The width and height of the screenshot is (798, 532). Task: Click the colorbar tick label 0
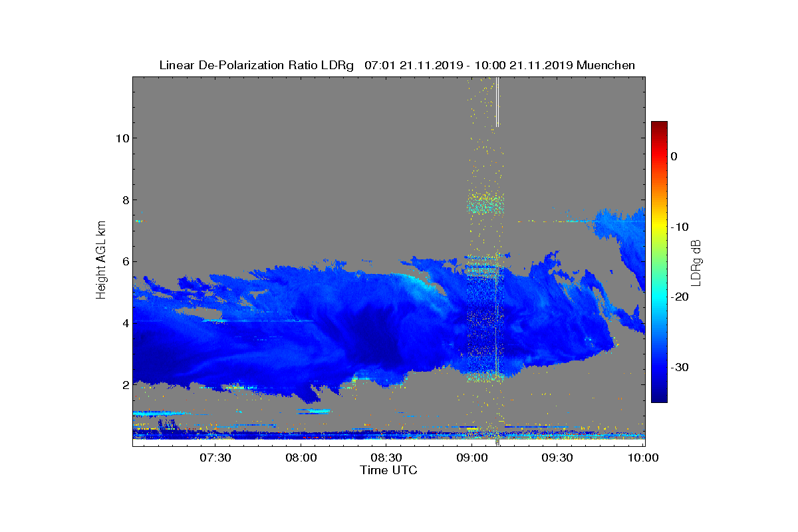[x=674, y=156]
